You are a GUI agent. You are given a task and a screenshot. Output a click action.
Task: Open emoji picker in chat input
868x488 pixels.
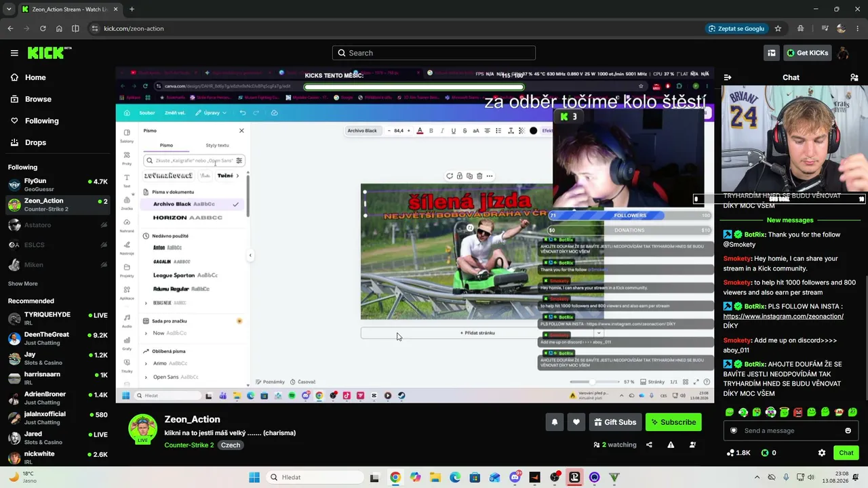pyautogui.click(x=848, y=430)
